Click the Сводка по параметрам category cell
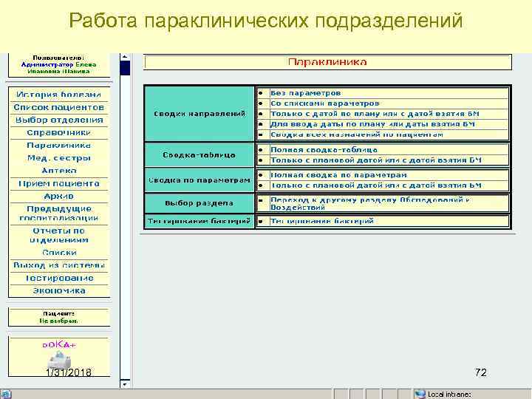 pos(199,180)
